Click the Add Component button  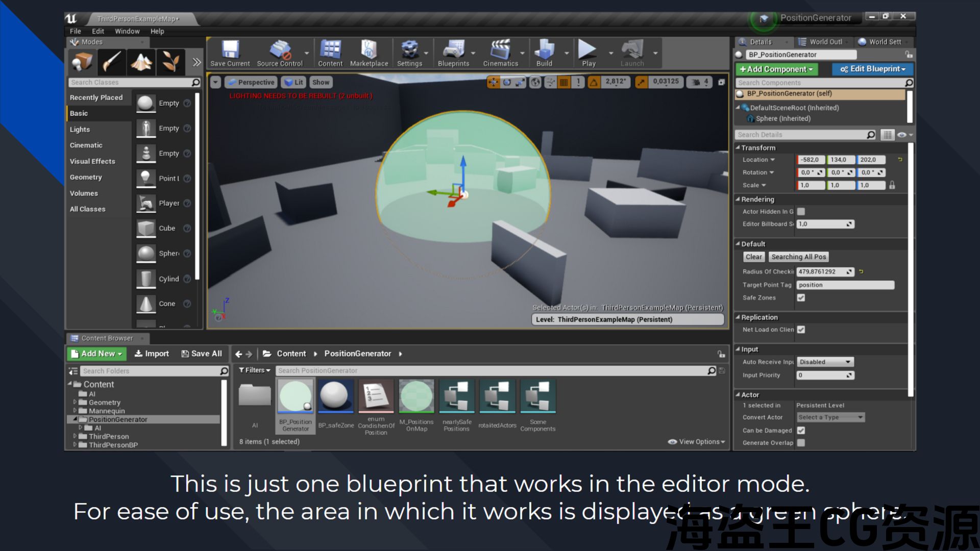point(776,69)
